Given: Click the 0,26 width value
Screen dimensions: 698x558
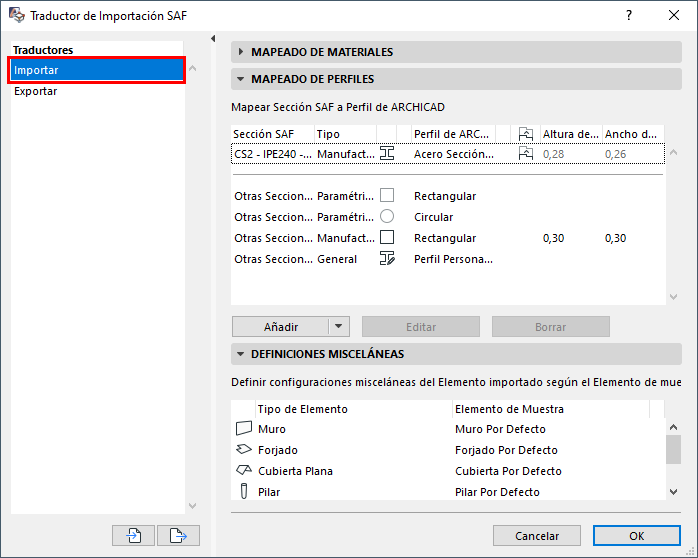Looking at the screenshot, I should point(615,154).
